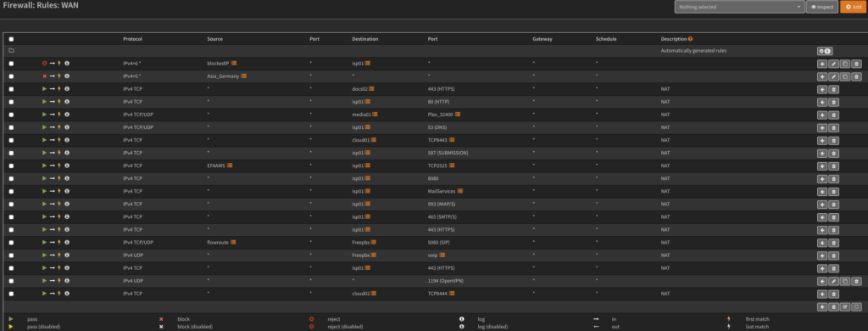Image resolution: width=868 pixels, height=331 pixels.
Task: Click the cloud01 destination alias
Action: (x=361, y=140)
